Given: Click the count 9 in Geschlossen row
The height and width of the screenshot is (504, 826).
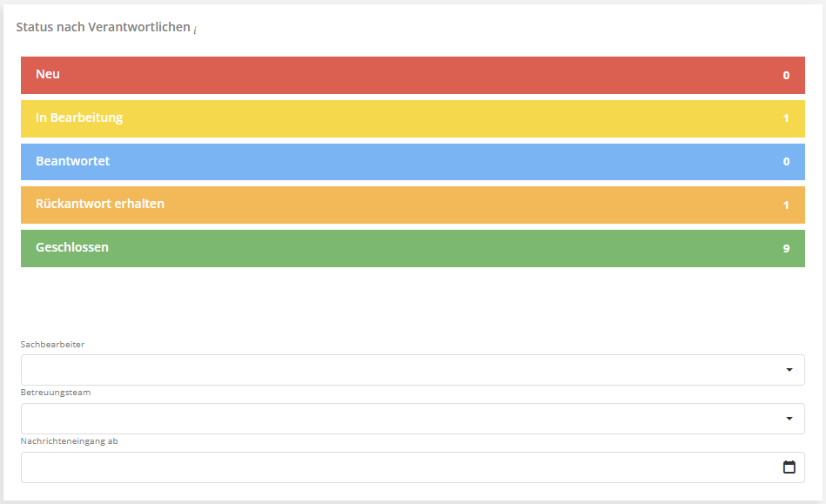Looking at the screenshot, I should pyautogui.click(x=786, y=249).
